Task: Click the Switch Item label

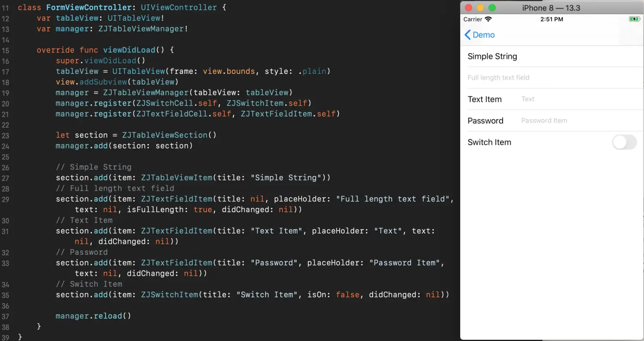Action: 489,142
